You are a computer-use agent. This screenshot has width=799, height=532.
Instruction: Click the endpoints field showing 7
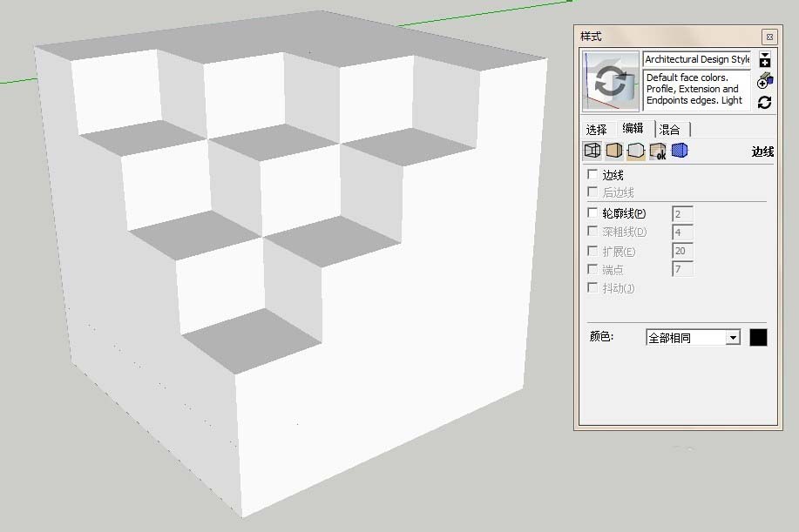pyautogui.click(x=682, y=269)
